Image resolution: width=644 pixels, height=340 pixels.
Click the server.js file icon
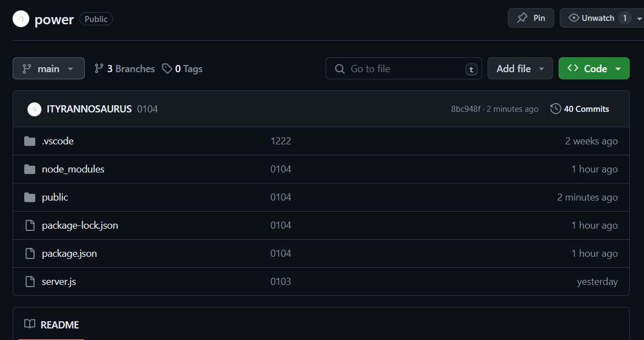pyautogui.click(x=30, y=282)
